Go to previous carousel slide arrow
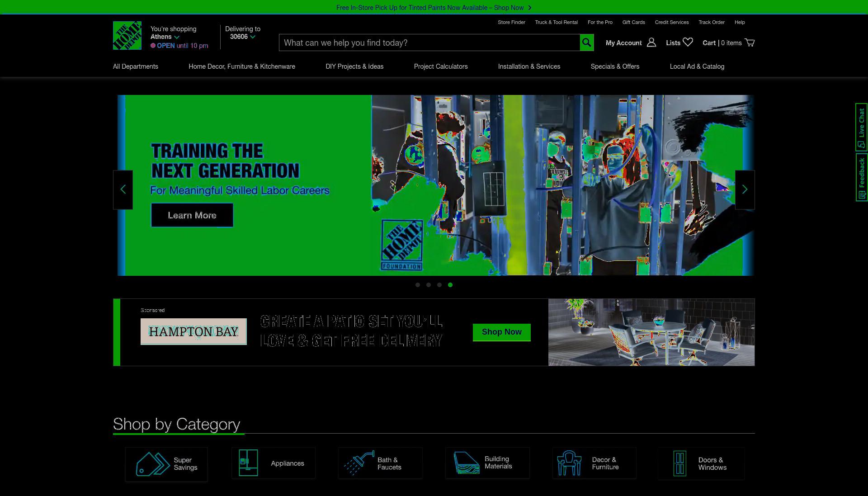868x496 pixels. pos(123,189)
